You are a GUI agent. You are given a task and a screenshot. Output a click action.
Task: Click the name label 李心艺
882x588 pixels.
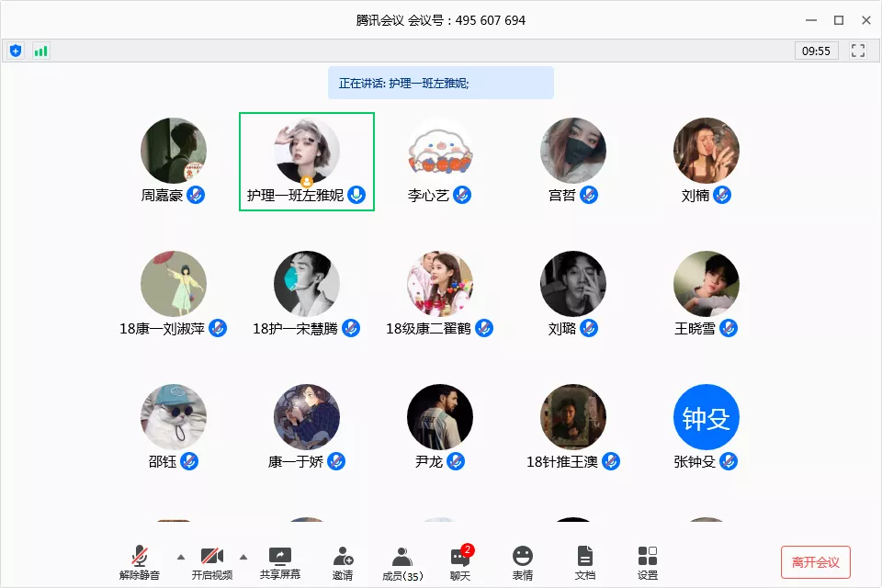428,196
